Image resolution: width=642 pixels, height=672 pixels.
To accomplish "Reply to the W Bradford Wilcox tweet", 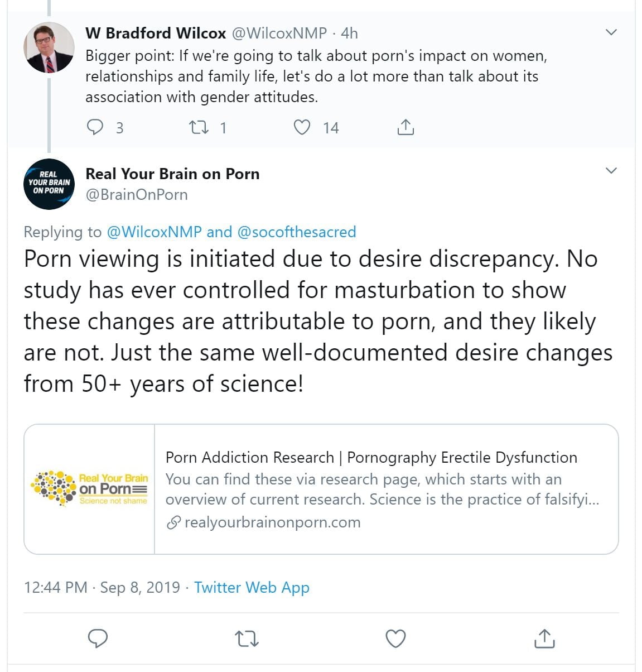I will click(95, 128).
